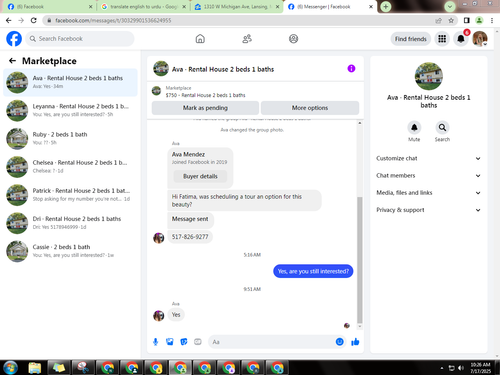The width and height of the screenshot is (500, 375).
Task: Click the chat messages scrollbar
Action: (x=360, y=260)
